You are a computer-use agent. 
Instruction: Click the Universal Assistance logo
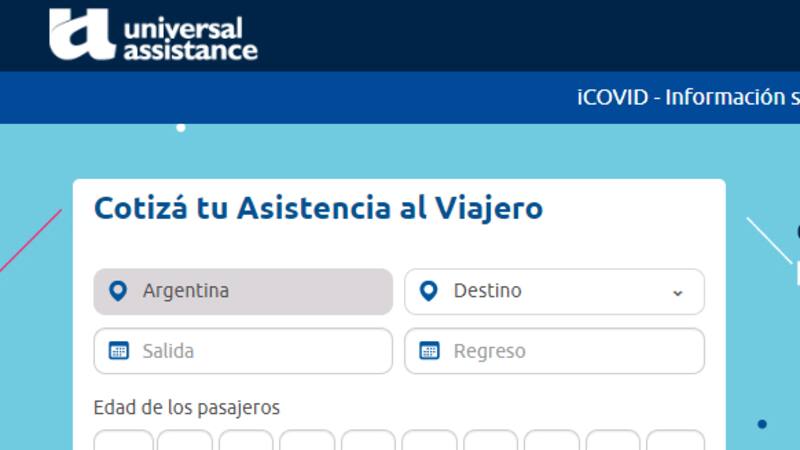click(x=153, y=36)
